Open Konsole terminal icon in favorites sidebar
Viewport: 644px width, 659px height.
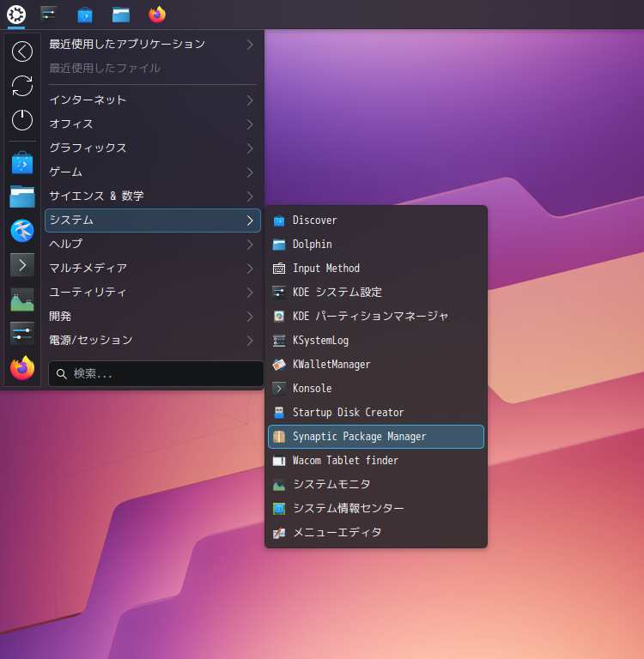coord(22,265)
